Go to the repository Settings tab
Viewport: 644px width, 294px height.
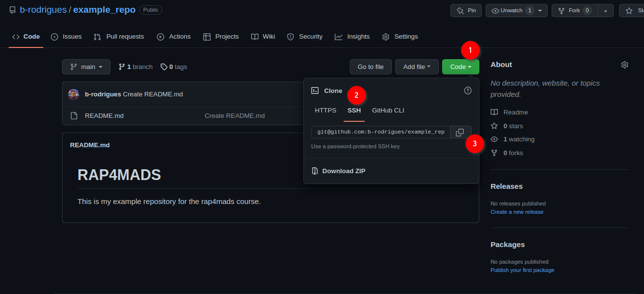tap(400, 37)
